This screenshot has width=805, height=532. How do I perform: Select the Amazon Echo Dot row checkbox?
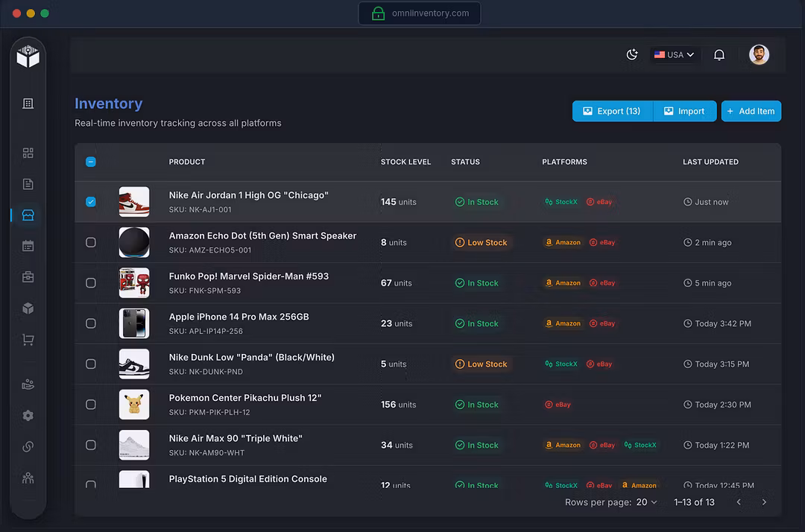point(91,242)
